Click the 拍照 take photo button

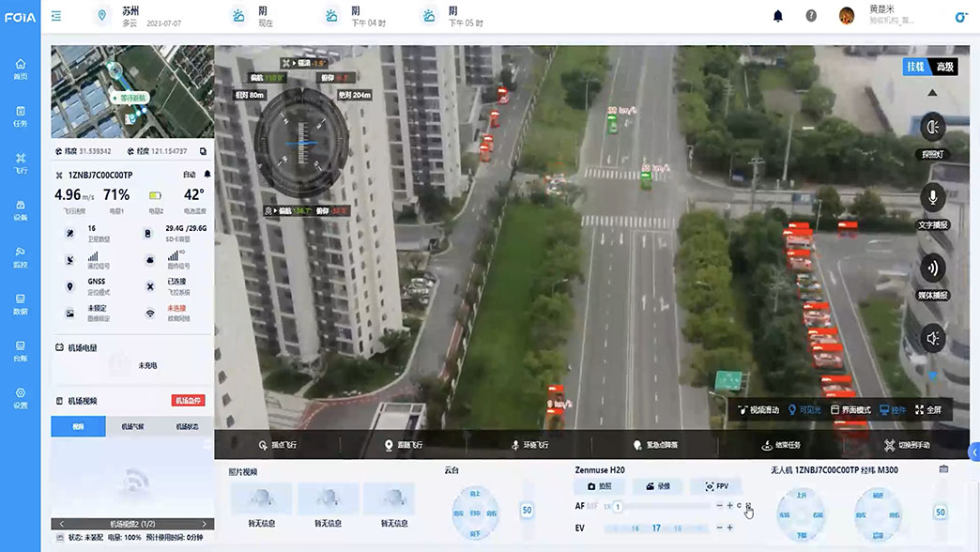[x=600, y=486]
